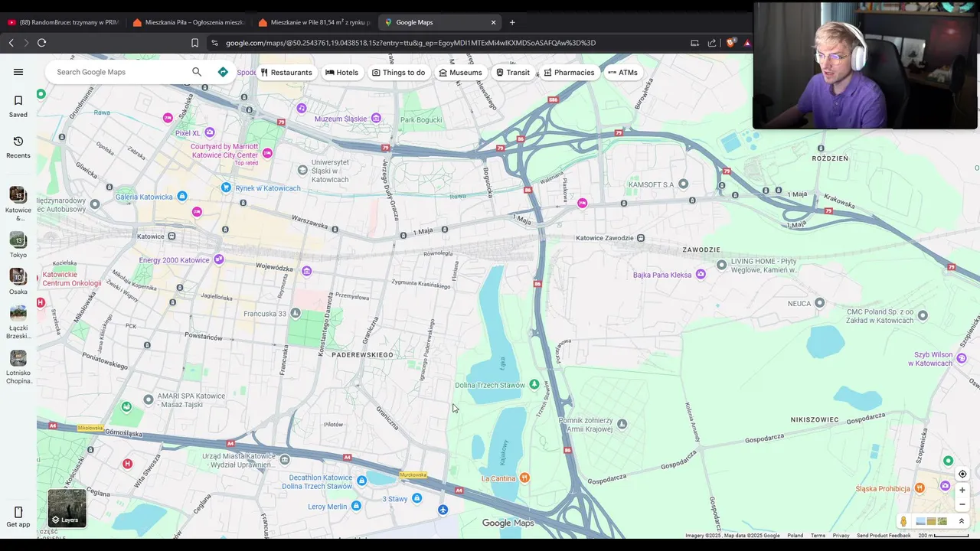This screenshot has height=551, width=980.
Task: Click Send Product Feedback link
Action: click(x=884, y=536)
